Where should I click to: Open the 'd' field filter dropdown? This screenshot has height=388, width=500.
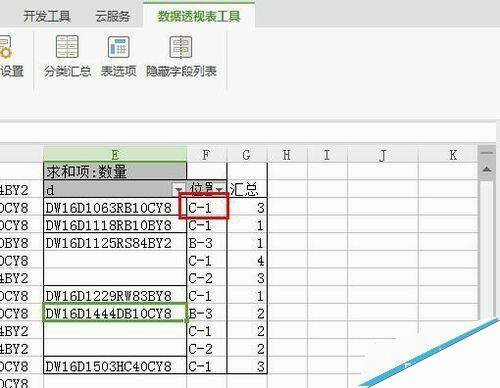(179, 189)
